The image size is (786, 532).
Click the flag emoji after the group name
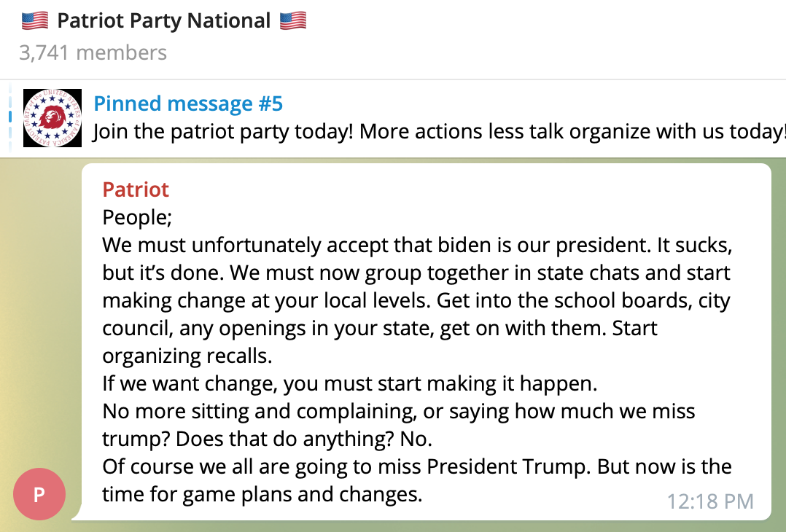pyautogui.click(x=293, y=20)
